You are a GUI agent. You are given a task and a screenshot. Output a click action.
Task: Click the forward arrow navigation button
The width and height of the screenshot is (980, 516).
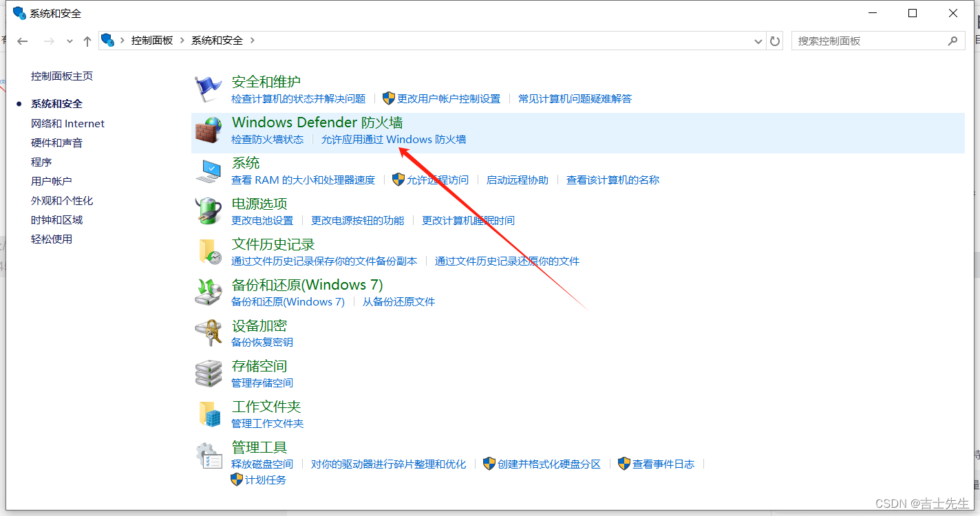coord(49,41)
